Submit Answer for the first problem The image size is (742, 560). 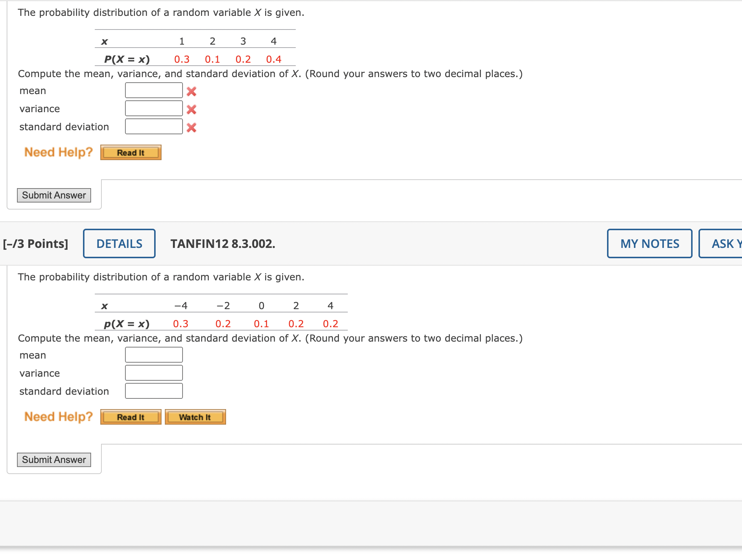point(54,195)
